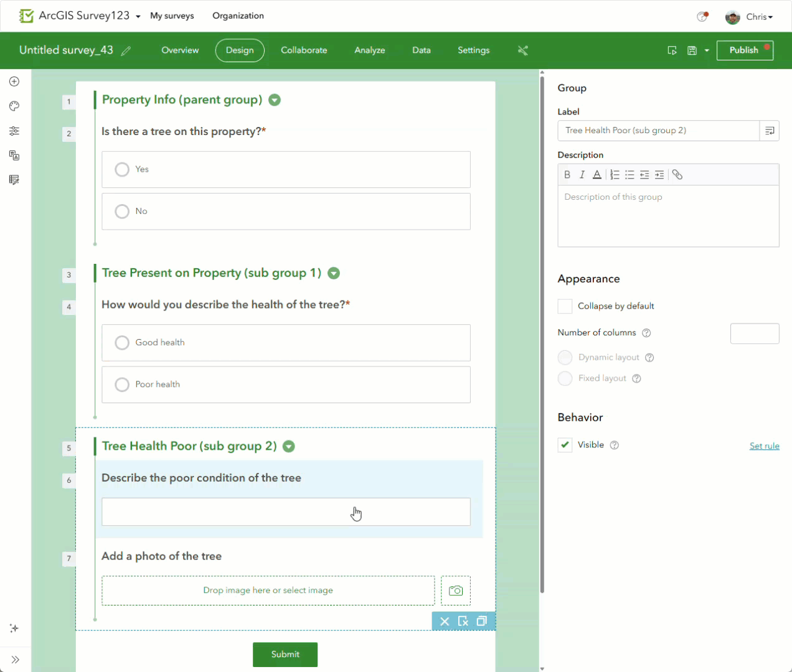Save the survey using the save icon
The image size is (792, 672).
[x=692, y=50]
